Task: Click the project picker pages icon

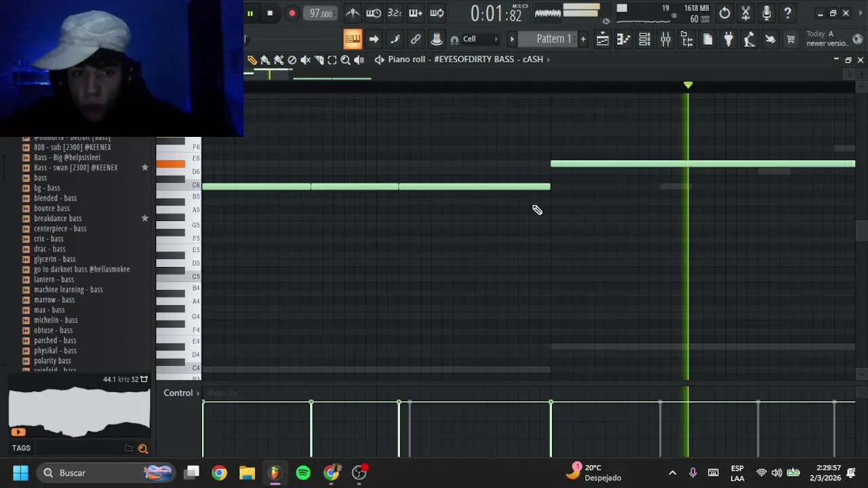Action: pyautogui.click(x=707, y=39)
